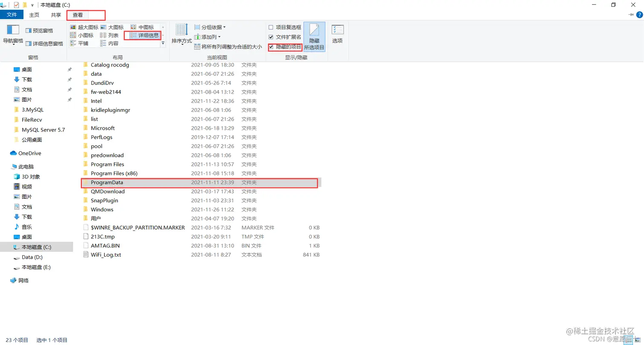644x345 pixels.
Task: Choose 平铺 layout
Action: tap(79, 43)
